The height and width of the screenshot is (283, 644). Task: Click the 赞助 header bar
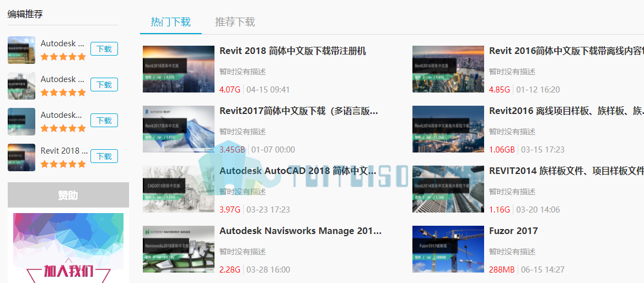(68, 195)
